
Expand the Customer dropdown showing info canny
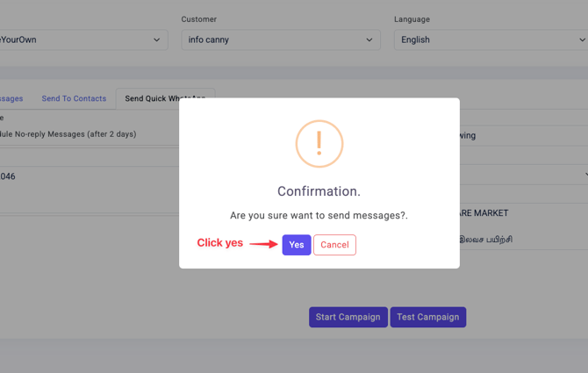coord(281,39)
